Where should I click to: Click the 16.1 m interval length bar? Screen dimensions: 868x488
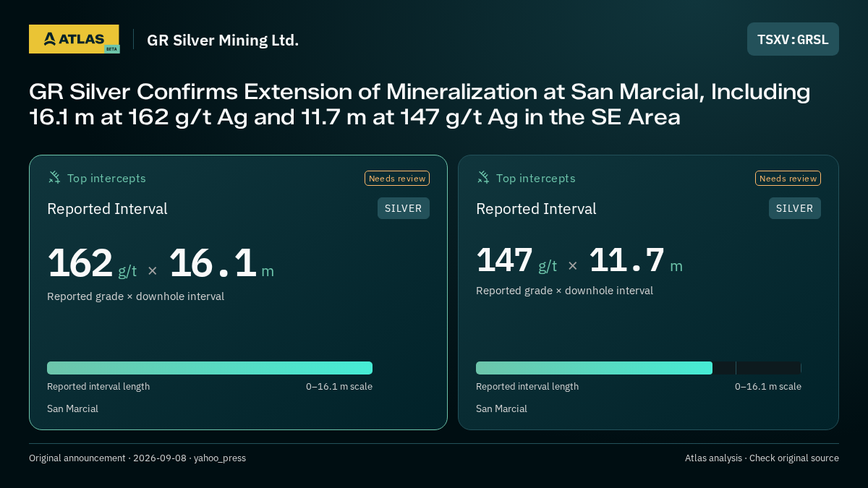click(x=210, y=368)
